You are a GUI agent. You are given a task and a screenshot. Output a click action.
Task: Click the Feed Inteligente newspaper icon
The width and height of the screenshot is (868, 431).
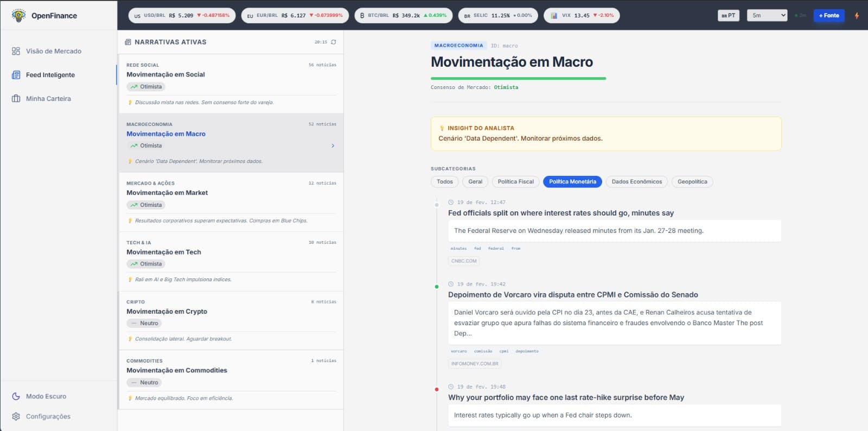(x=16, y=75)
